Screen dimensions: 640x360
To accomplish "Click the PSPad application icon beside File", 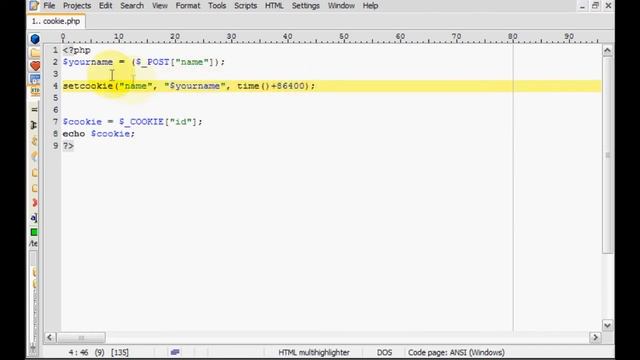I will click(x=34, y=6).
